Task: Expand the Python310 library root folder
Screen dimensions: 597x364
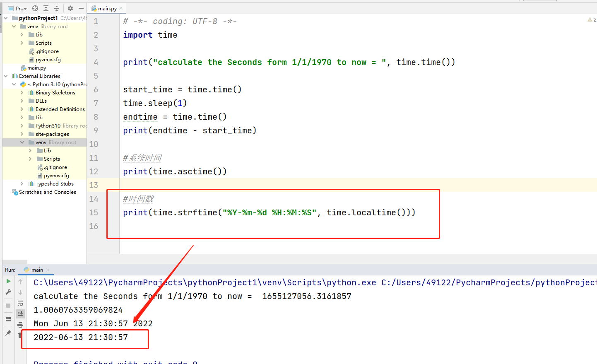Action: point(22,126)
